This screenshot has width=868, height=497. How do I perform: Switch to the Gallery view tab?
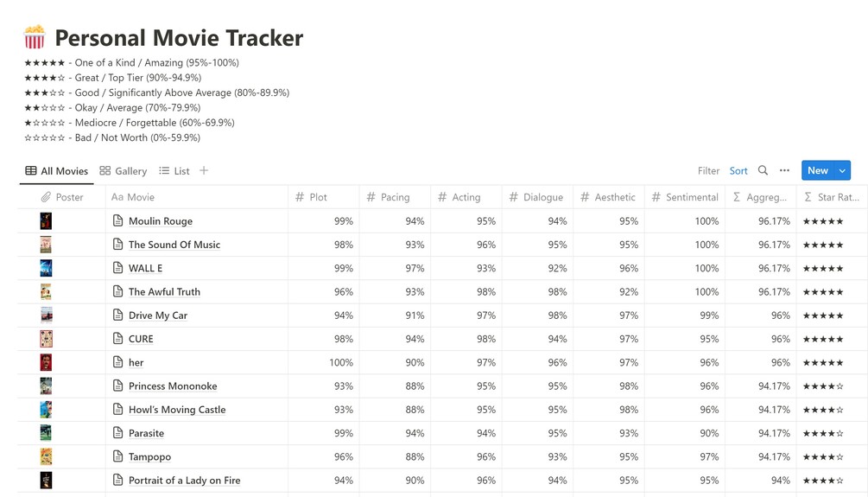tap(124, 171)
